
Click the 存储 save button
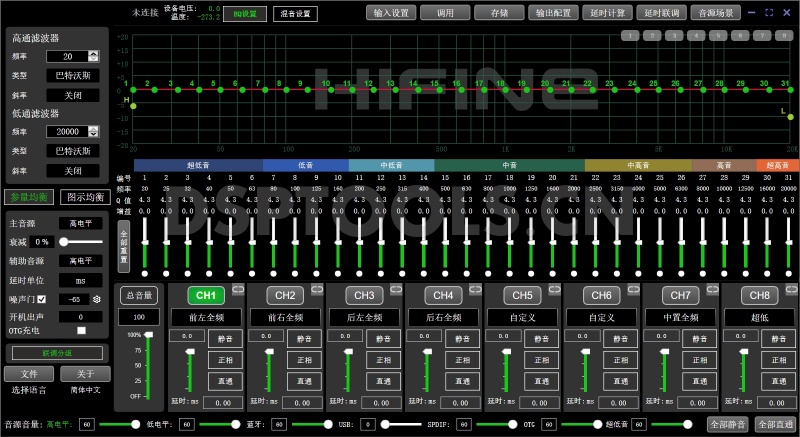(x=498, y=14)
